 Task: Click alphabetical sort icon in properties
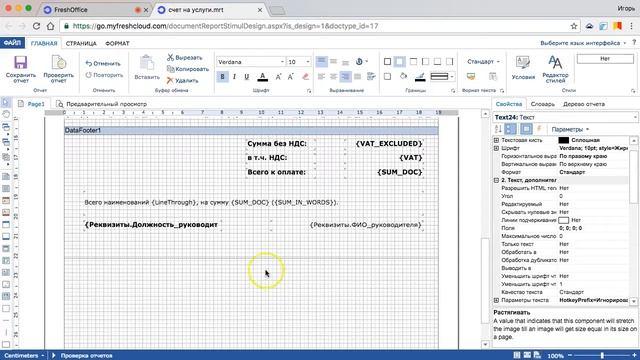coord(498,129)
